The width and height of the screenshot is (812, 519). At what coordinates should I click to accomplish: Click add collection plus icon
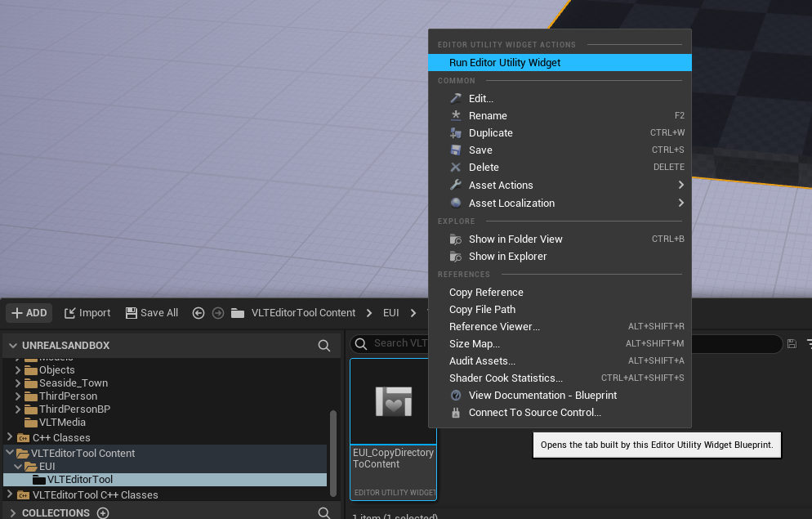(x=103, y=512)
